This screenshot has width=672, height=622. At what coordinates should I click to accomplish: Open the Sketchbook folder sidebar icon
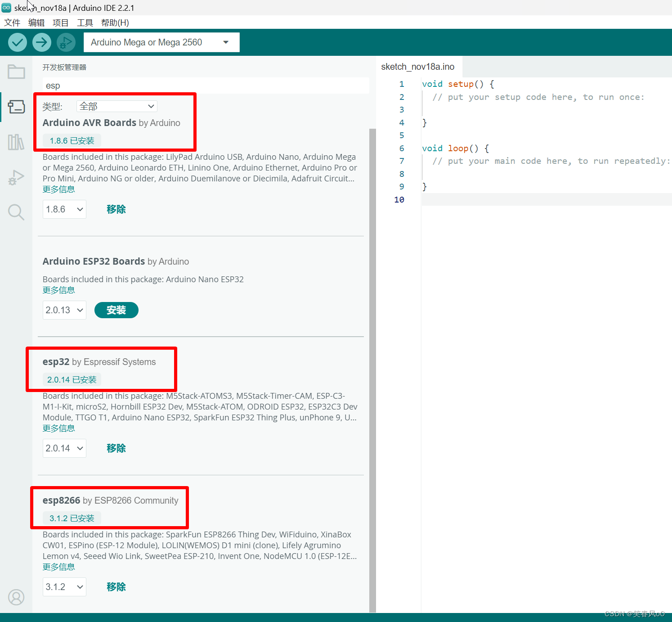[16, 72]
